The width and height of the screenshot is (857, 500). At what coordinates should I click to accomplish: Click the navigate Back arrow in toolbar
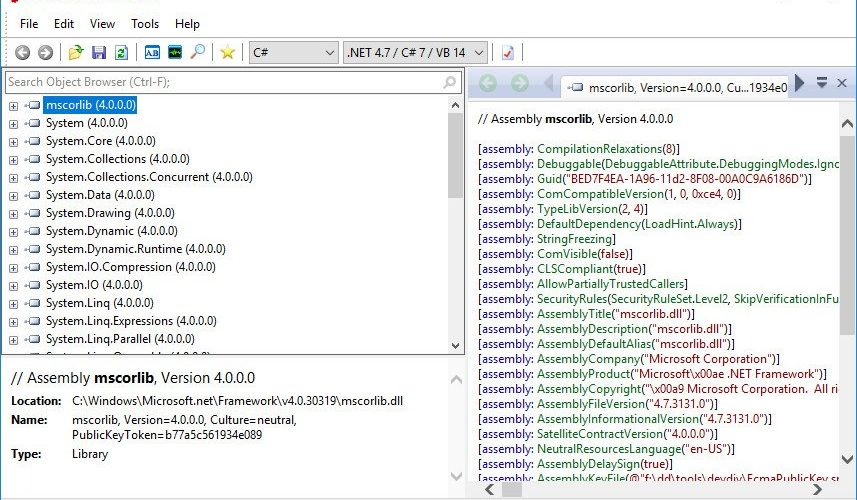point(22,52)
